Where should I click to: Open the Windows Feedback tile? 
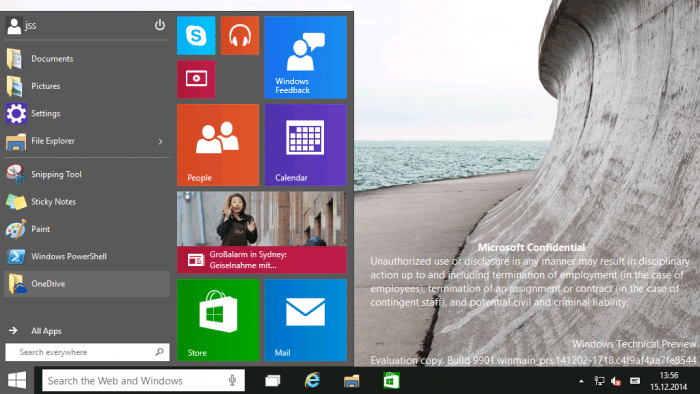[305, 57]
